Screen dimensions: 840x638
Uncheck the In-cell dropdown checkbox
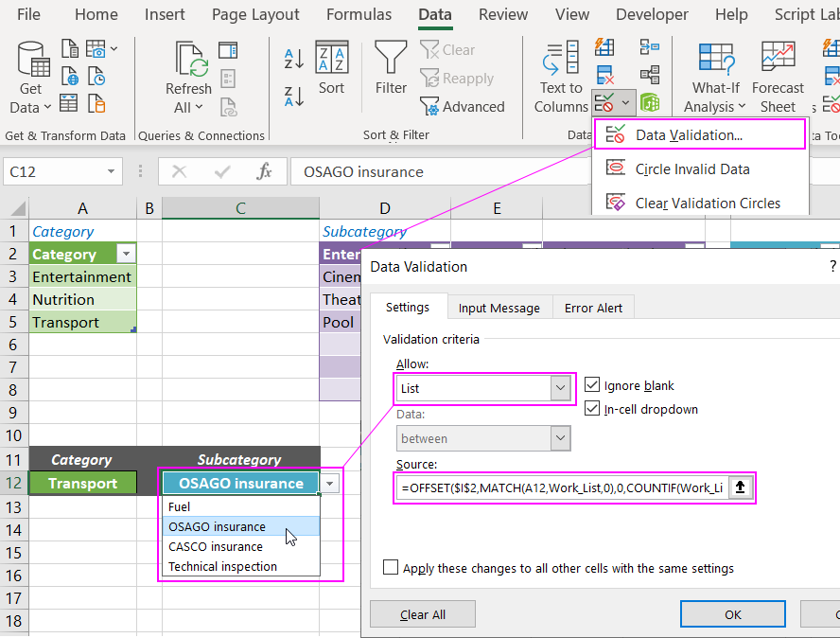click(592, 409)
